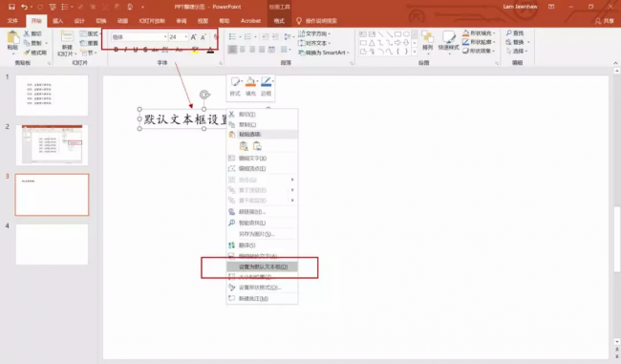
Task: Choose Format Shape in the context menu
Action: 262,288
